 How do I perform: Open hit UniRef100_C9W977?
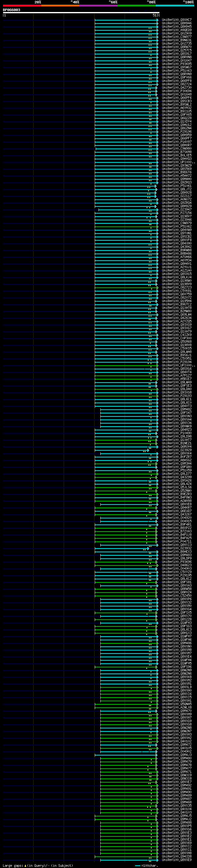coord(177,37)
